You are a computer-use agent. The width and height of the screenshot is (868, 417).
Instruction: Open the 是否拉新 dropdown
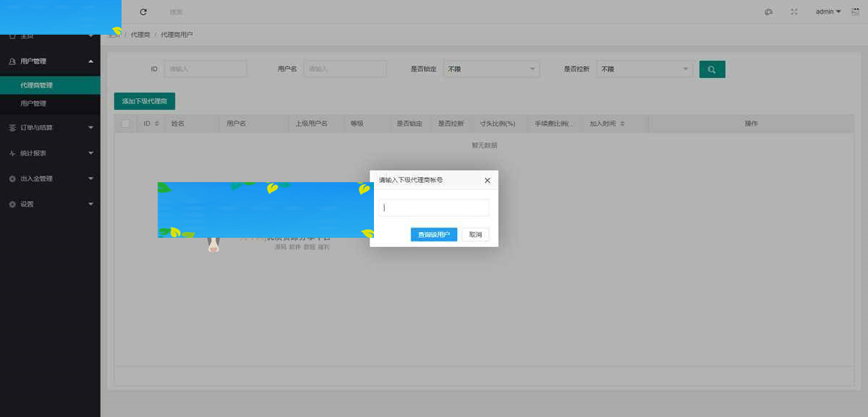[644, 69]
